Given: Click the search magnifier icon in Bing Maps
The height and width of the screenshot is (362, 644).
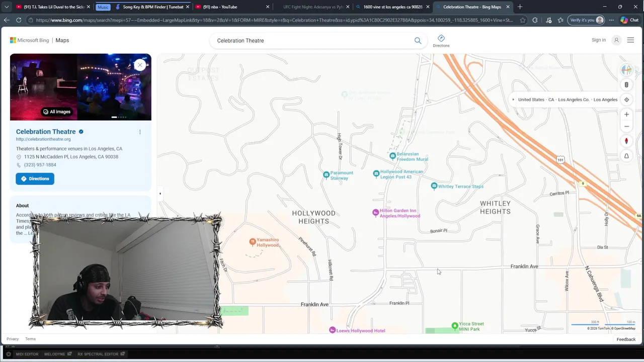Looking at the screenshot, I should tap(418, 41).
